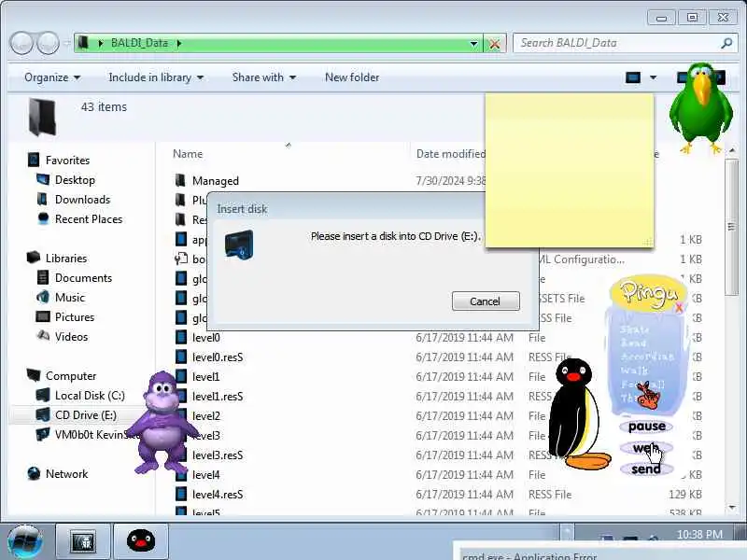This screenshot has height=560, width=747.
Task: Select the level0.resS file
Action: (218, 357)
